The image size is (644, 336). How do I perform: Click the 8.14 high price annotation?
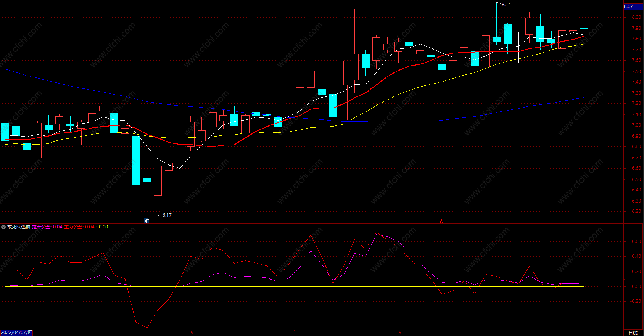(x=506, y=5)
